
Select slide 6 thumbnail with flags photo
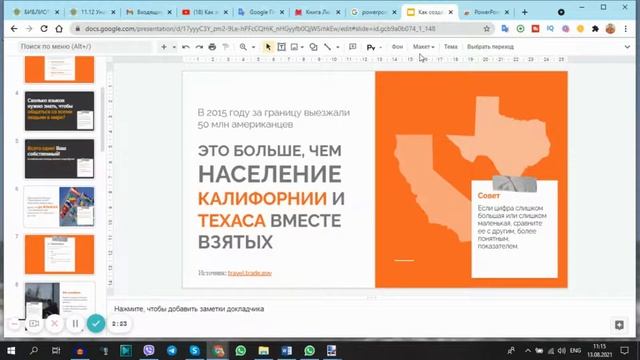pyautogui.click(x=59, y=207)
